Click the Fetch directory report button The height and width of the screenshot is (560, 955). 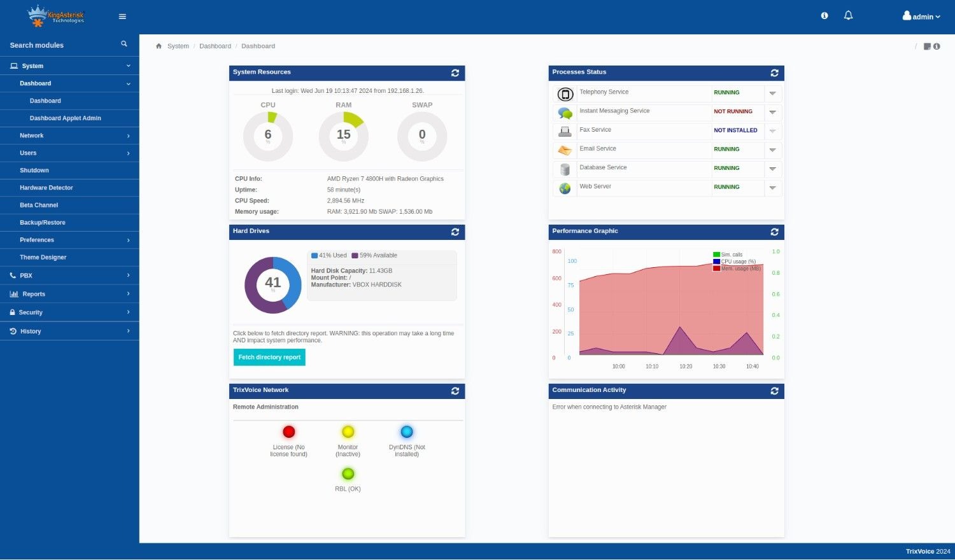click(269, 358)
